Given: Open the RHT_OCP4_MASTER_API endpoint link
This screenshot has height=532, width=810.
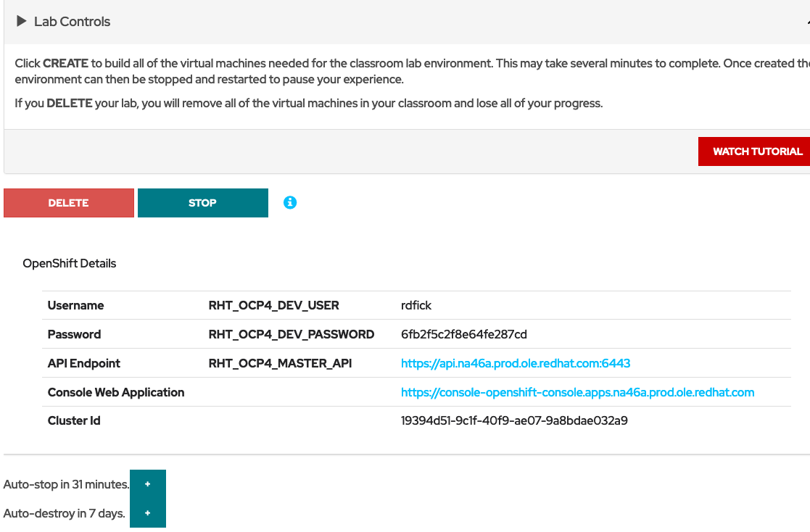Looking at the screenshot, I should pos(516,363).
